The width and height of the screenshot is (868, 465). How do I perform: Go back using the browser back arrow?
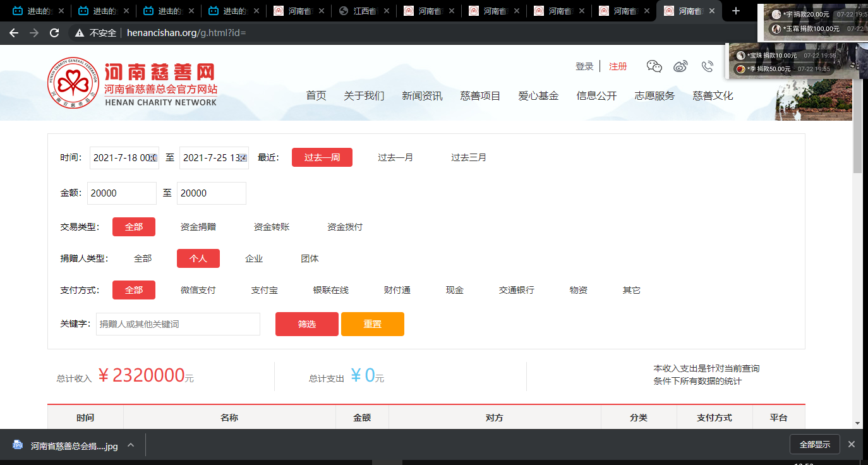pos(13,33)
